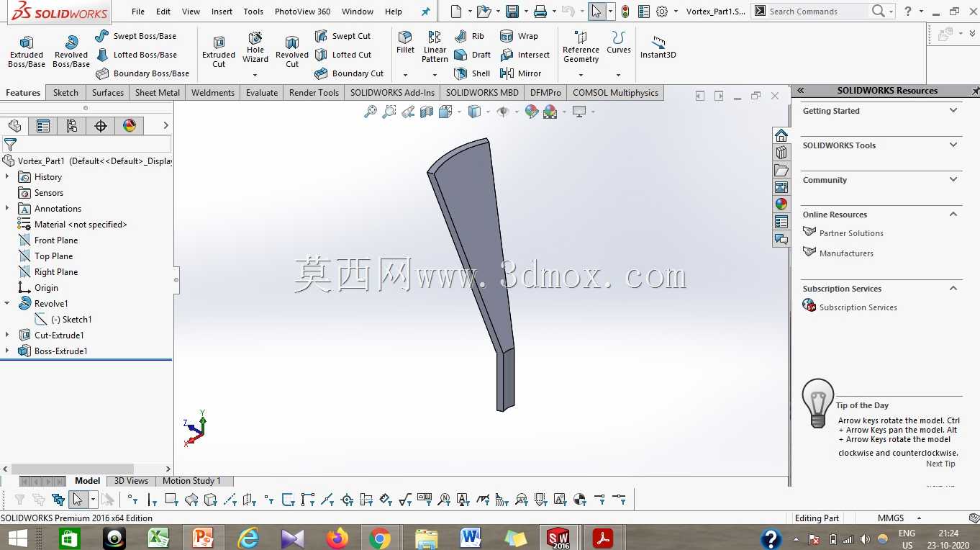Image resolution: width=980 pixels, height=550 pixels.
Task: Open the Windows Start menu
Action: pyautogui.click(x=17, y=538)
